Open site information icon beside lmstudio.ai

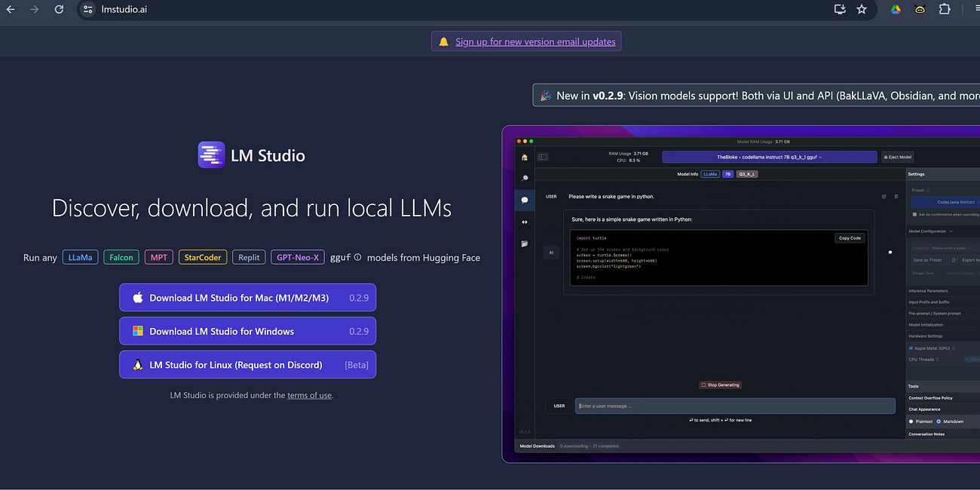point(88,10)
